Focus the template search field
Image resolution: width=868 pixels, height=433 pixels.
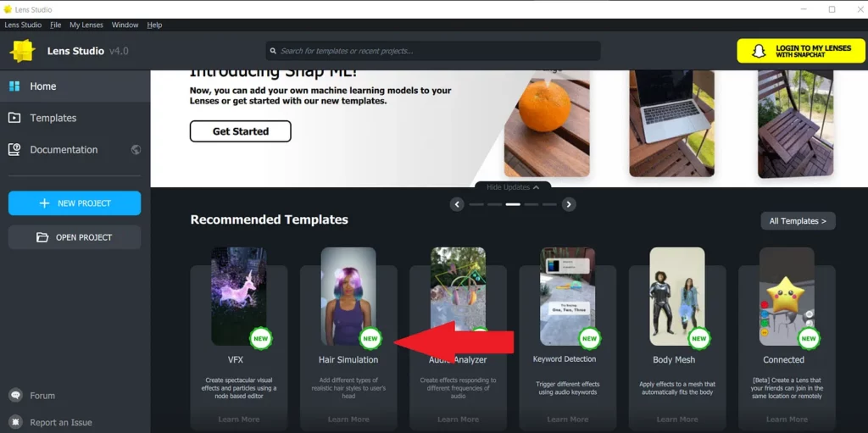coord(433,51)
